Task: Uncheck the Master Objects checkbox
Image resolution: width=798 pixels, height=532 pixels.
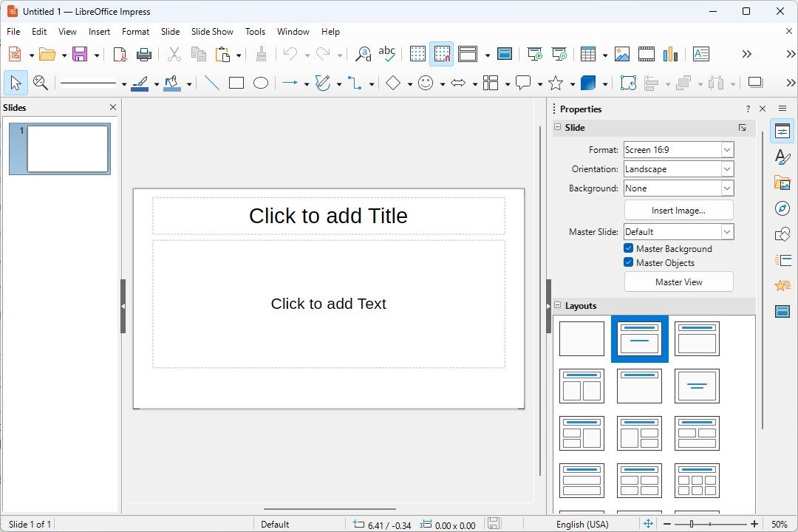Action: [629, 263]
